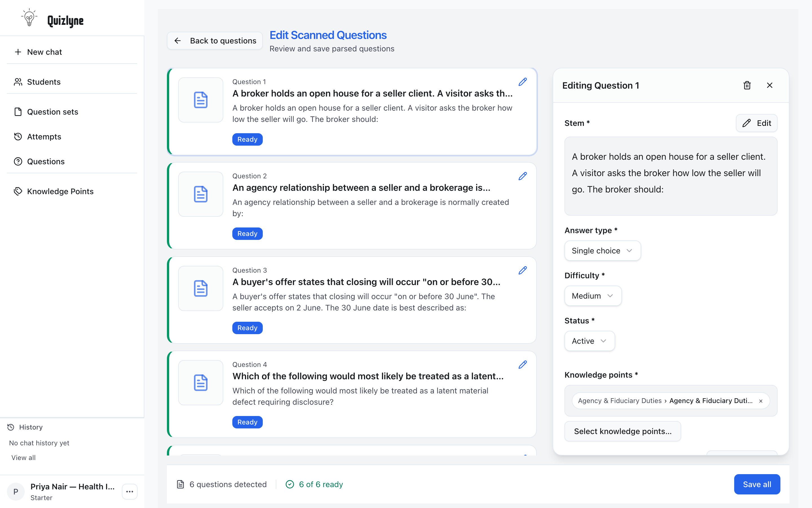Click the Ready badge on Question 4

coord(247,422)
